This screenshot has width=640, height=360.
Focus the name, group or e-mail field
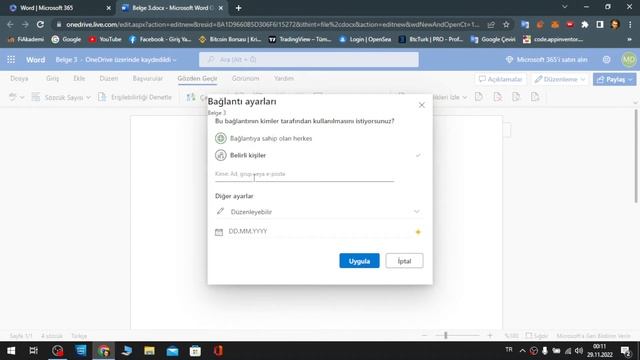(x=304, y=174)
